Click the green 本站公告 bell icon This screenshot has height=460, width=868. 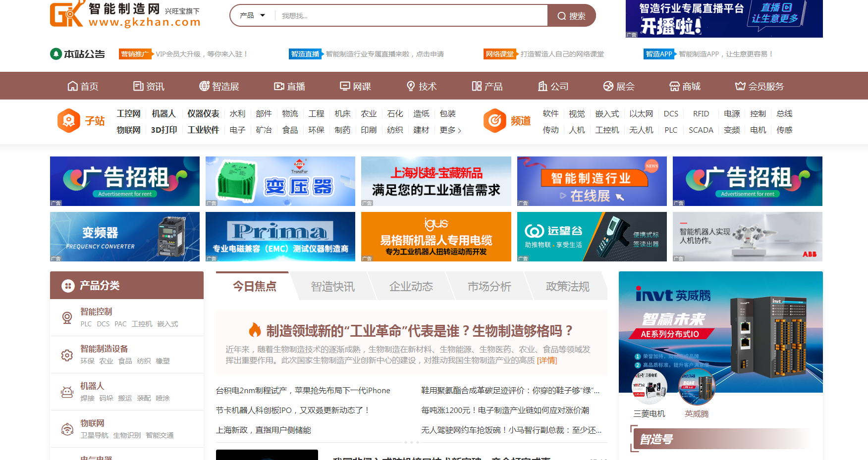point(56,53)
